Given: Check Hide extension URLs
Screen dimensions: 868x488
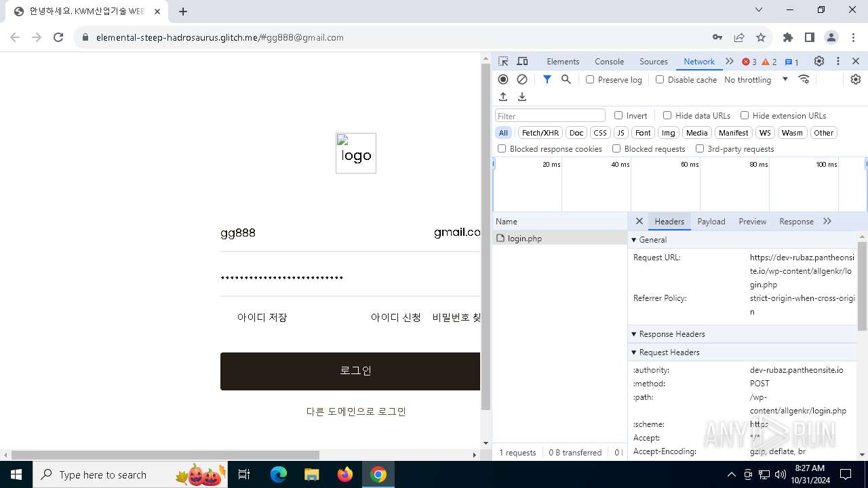Looking at the screenshot, I should pos(745,115).
